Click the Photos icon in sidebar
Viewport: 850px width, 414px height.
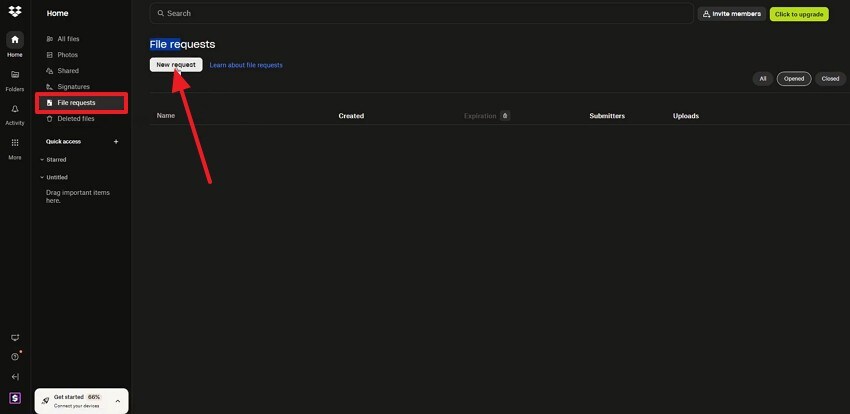(x=50, y=55)
